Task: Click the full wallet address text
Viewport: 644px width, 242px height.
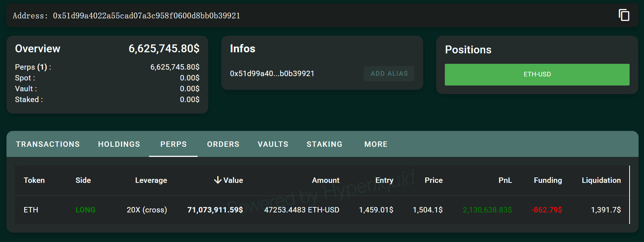Action: pos(146,16)
